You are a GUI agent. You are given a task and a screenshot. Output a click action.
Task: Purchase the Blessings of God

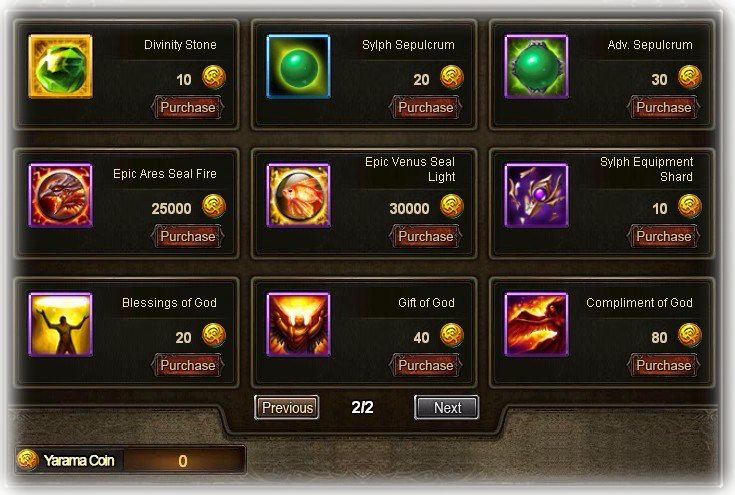188,365
